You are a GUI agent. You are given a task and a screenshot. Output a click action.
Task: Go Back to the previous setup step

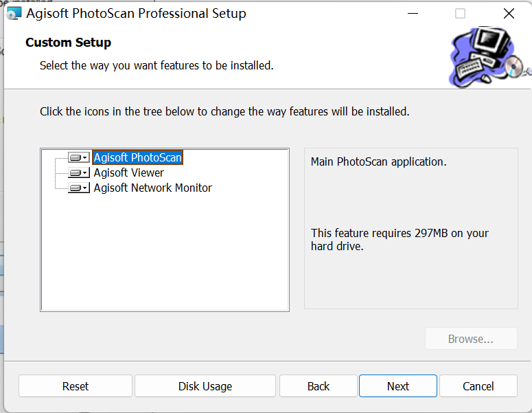click(319, 386)
